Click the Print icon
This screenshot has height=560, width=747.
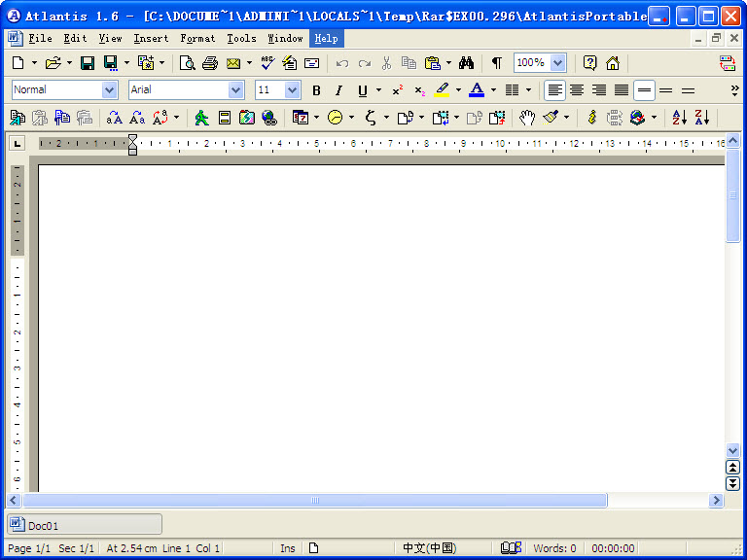tap(209, 63)
